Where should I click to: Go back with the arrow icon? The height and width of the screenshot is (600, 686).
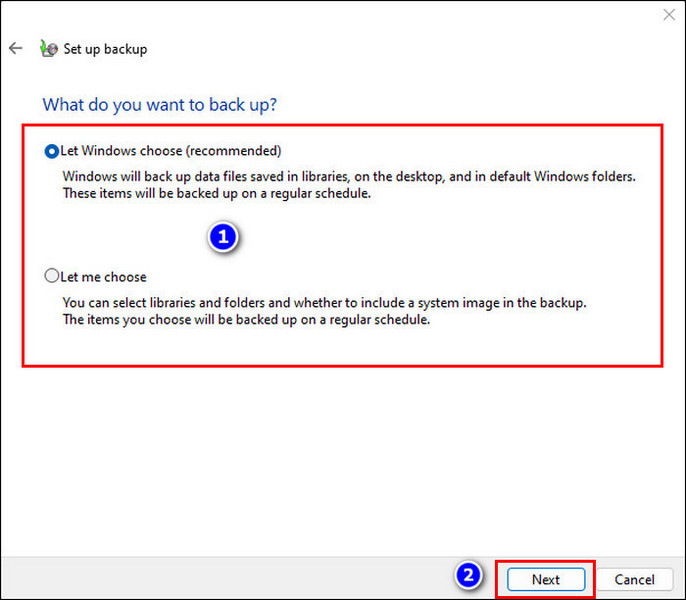(x=16, y=48)
